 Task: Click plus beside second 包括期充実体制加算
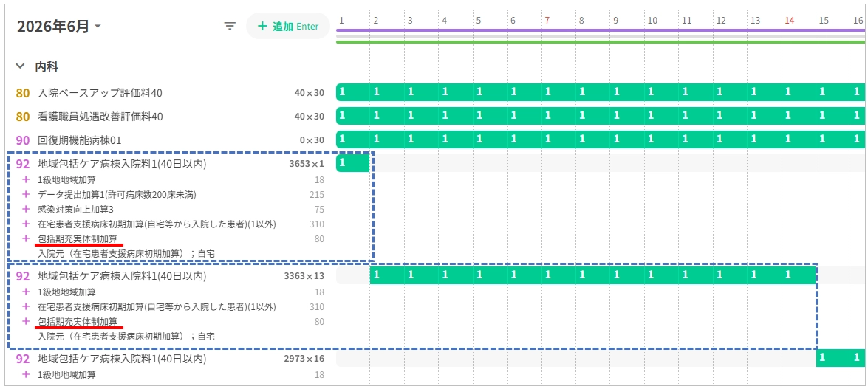25,322
